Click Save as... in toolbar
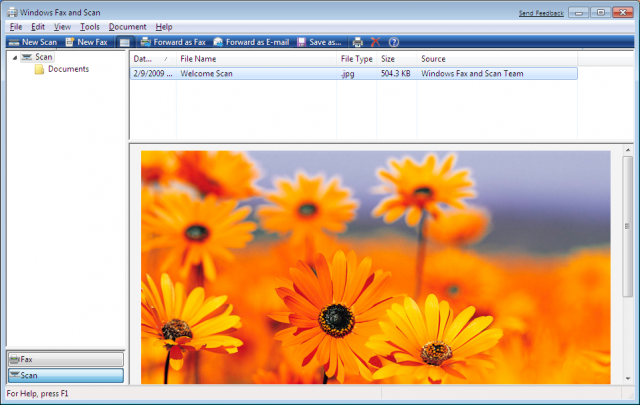 click(x=319, y=42)
